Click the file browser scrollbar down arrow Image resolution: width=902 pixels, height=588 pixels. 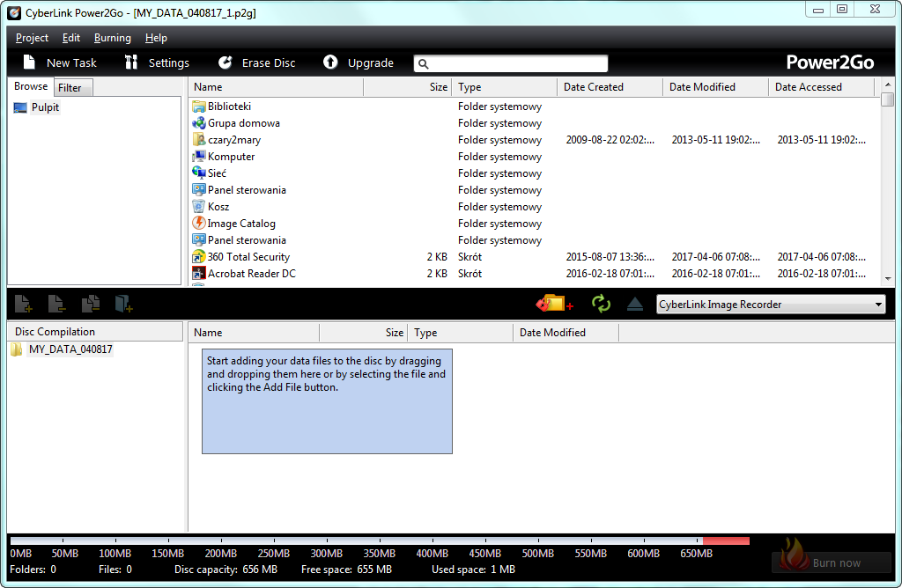888,279
